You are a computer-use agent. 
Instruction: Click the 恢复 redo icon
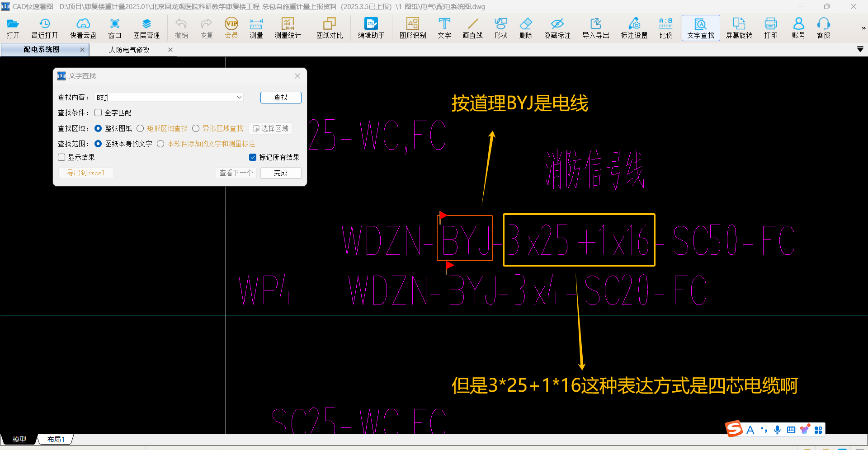206,28
